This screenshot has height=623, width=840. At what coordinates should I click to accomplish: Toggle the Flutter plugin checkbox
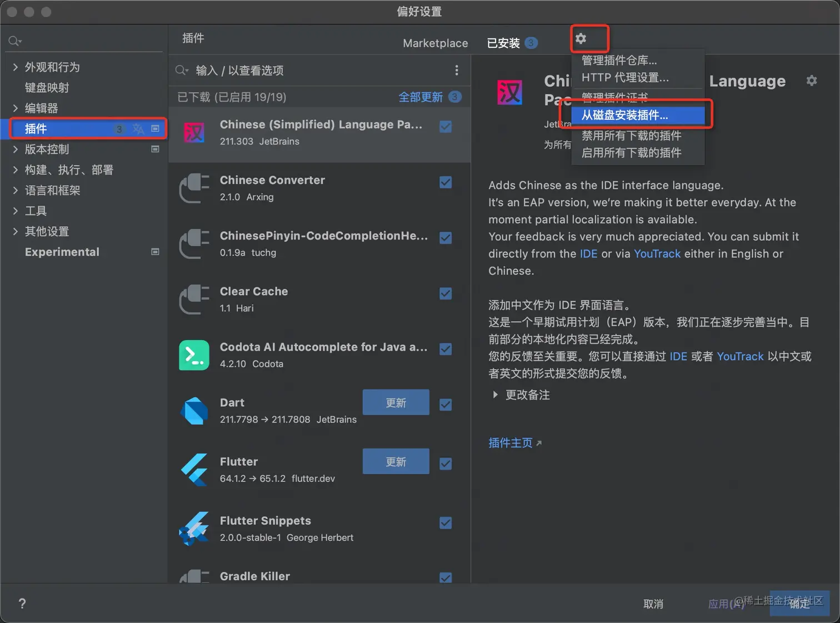tap(446, 463)
